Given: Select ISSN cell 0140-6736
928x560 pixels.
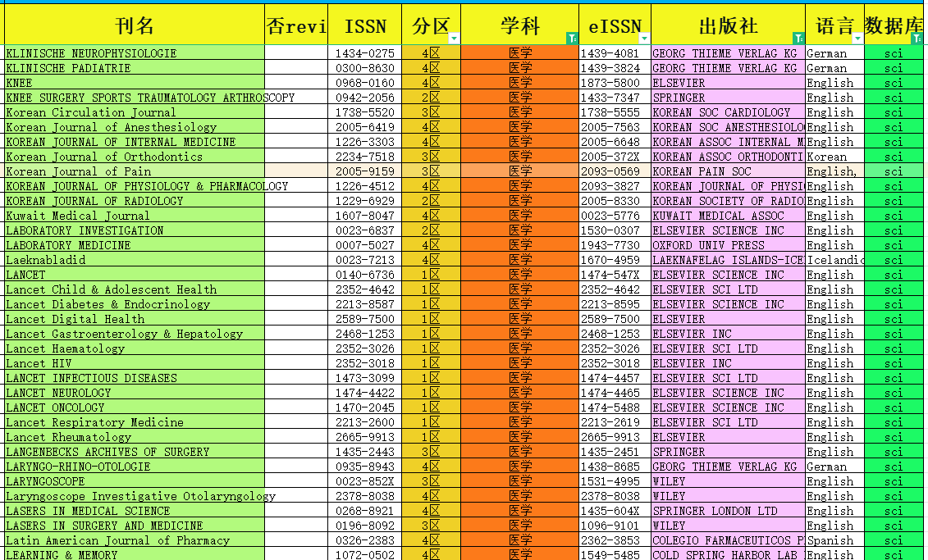Looking at the screenshot, I should coord(365,275).
